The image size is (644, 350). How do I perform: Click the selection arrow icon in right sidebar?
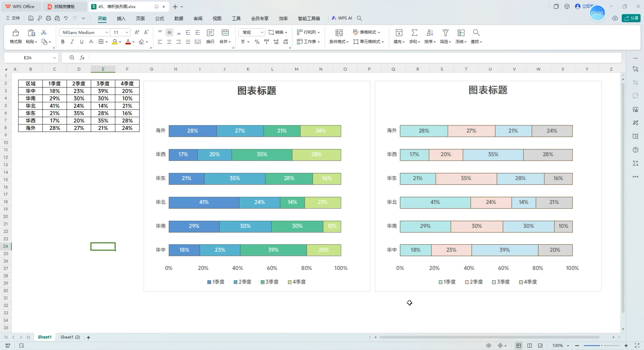(635, 69)
